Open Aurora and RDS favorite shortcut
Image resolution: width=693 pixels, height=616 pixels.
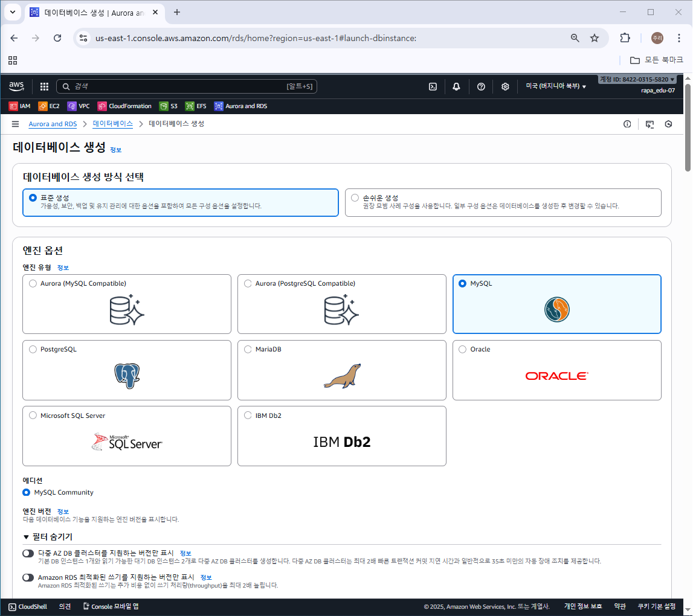(x=240, y=106)
